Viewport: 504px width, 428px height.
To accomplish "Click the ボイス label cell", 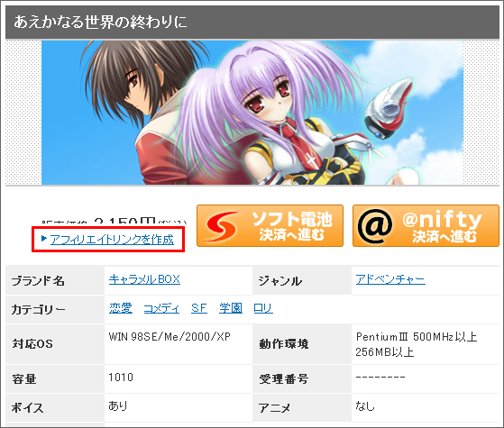I will pyautogui.click(x=55, y=408).
